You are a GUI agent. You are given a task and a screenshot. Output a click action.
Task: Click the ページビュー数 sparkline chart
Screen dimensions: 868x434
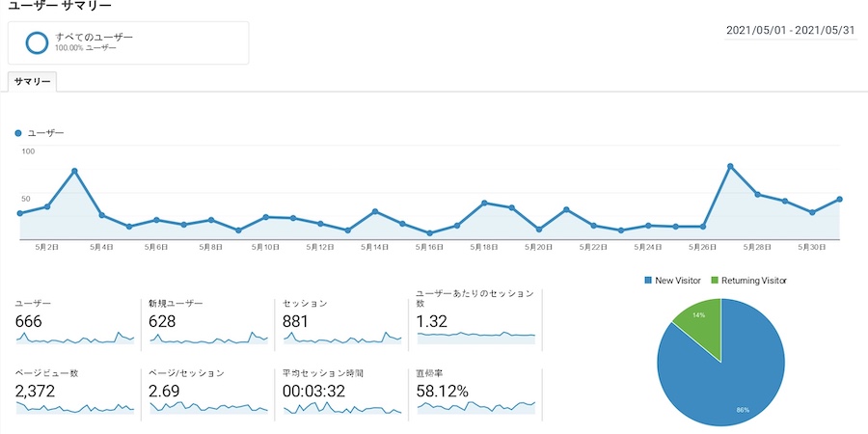tap(74, 407)
